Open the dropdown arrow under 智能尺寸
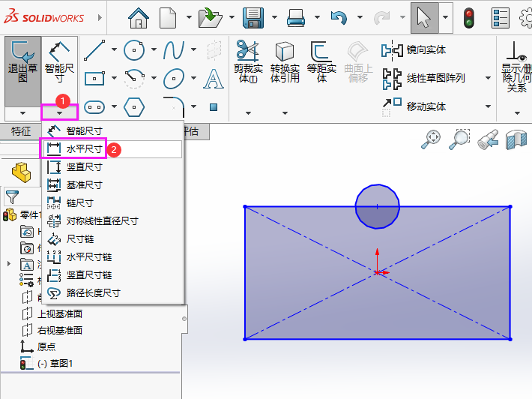Image resolution: width=532 pixels, height=399 pixels. coord(59,112)
